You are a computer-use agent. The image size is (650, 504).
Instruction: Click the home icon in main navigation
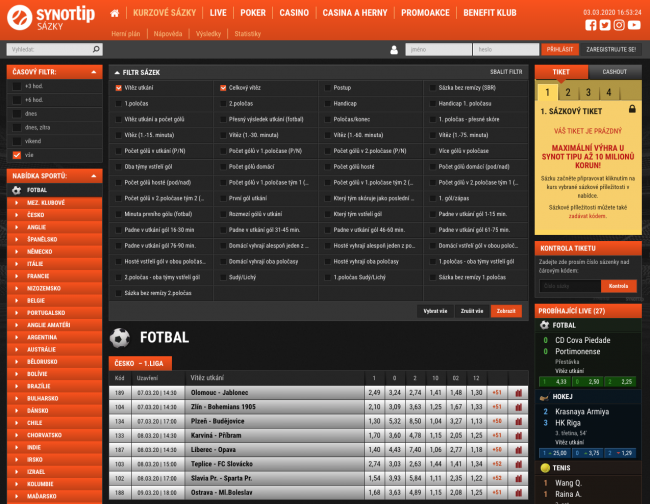pyautogui.click(x=115, y=13)
